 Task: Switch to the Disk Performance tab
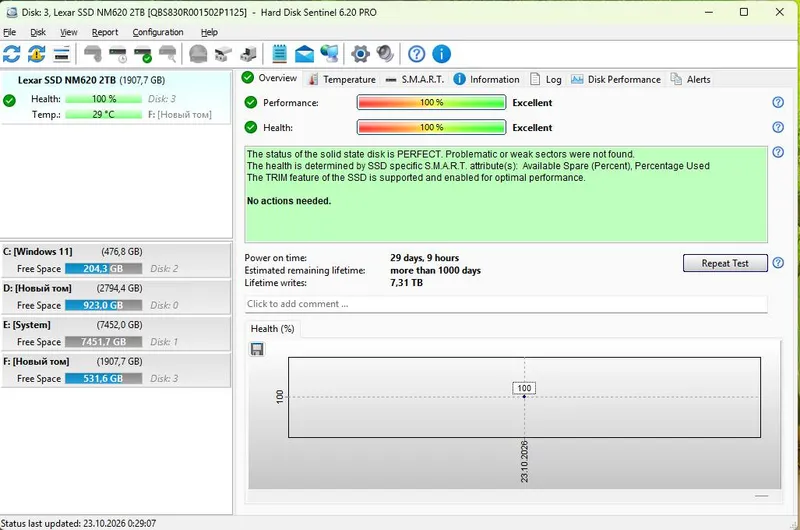616,80
